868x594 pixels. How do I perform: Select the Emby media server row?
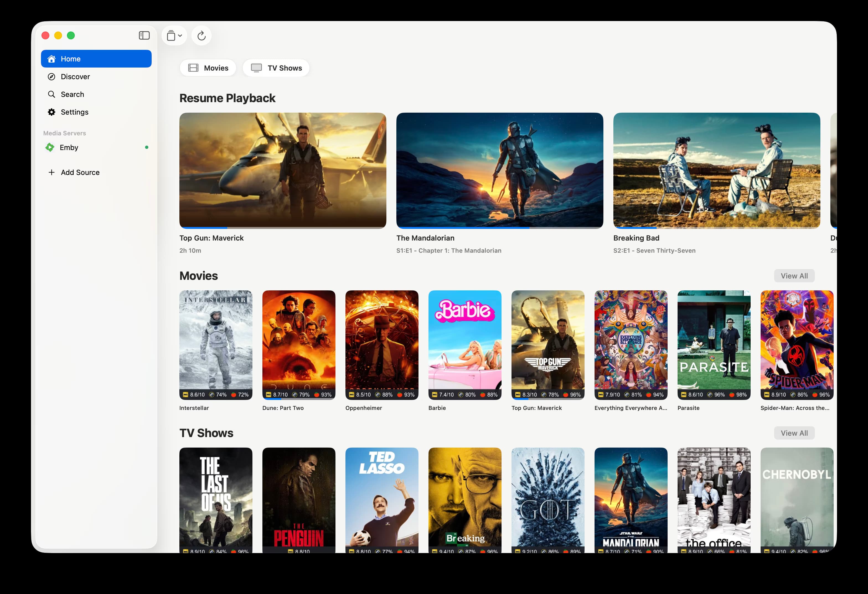coord(96,148)
